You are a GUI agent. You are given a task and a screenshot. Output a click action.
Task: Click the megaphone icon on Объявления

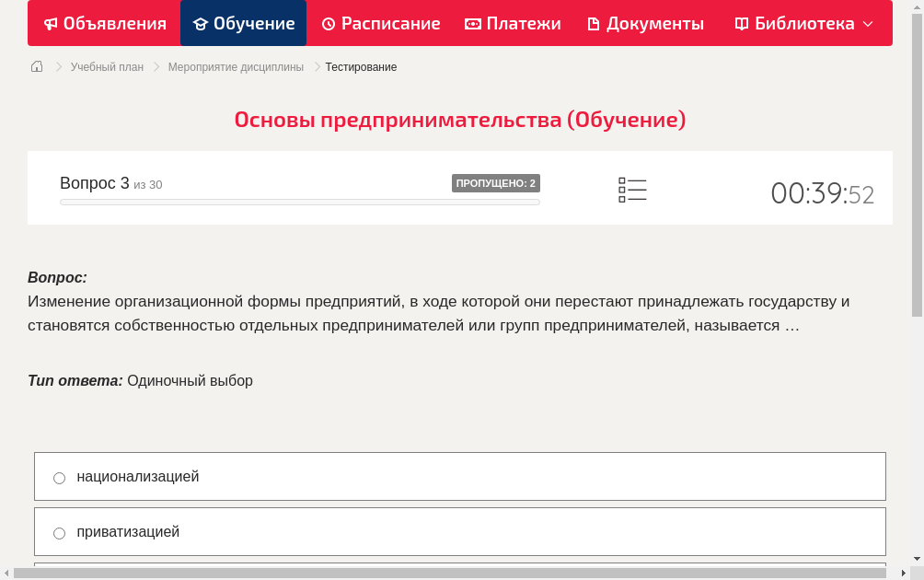pyautogui.click(x=52, y=23)
